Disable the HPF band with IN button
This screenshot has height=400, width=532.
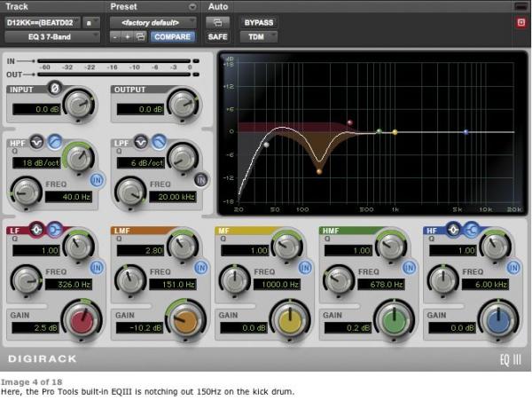[x=97, y=181]
